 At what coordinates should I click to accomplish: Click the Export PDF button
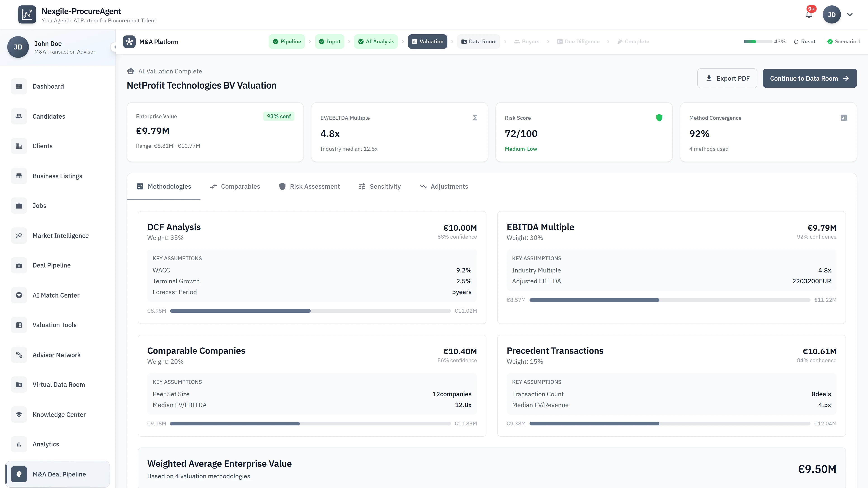point(727,78)
